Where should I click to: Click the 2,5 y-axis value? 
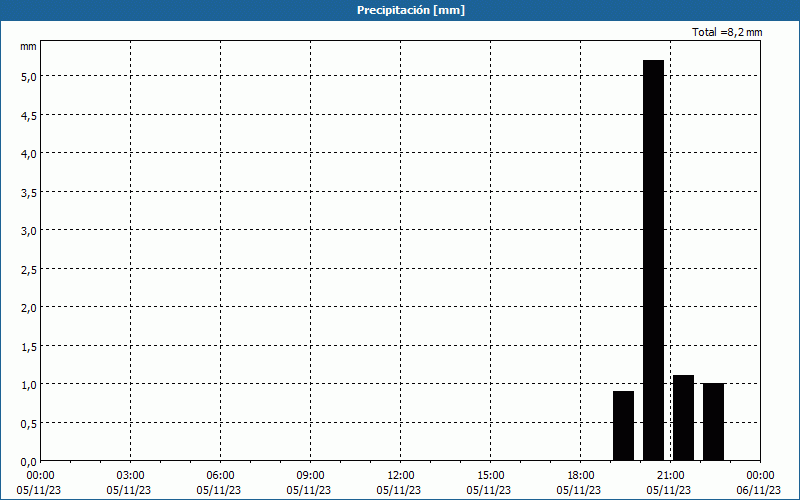point(29,269)
